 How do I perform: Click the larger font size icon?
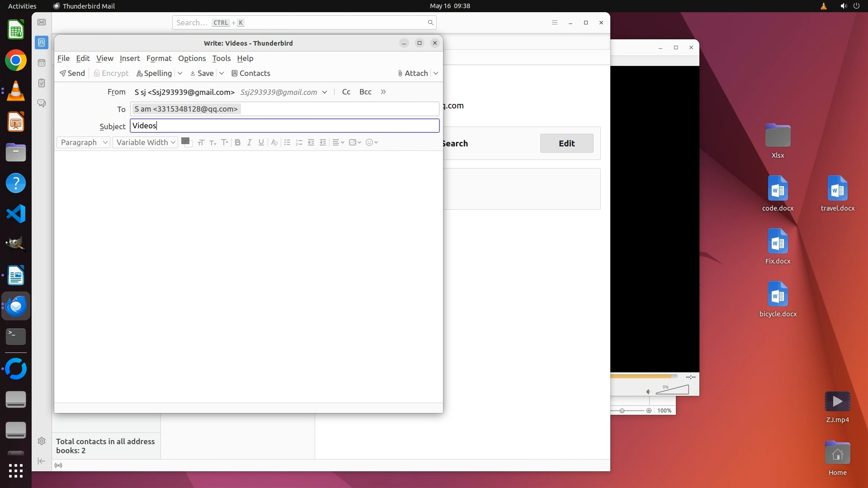[x=224, y=142]
